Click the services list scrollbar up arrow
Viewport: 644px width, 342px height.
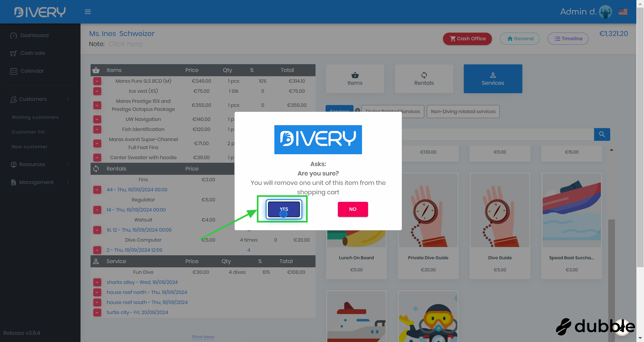coord(611,150)
